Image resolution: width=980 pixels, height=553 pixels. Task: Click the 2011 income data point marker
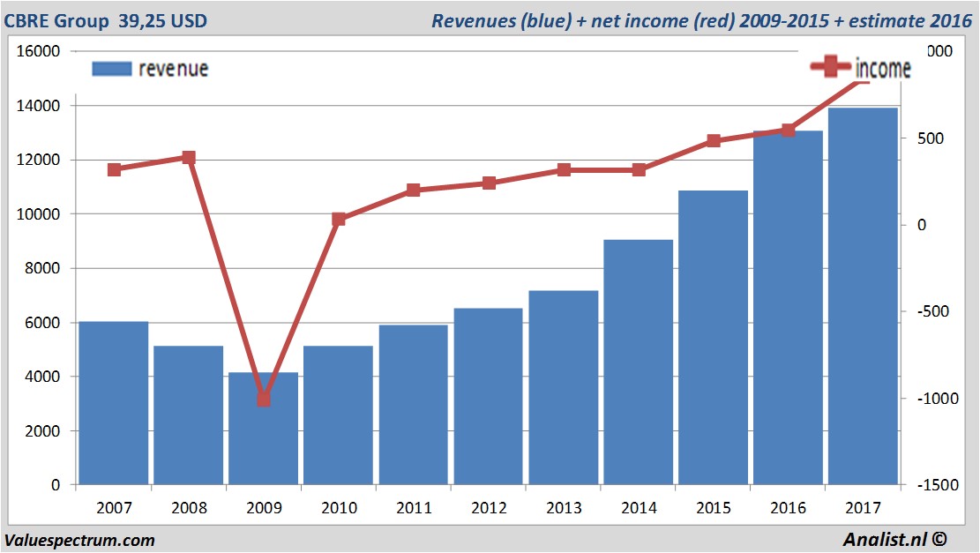click(x=413, y=190)
